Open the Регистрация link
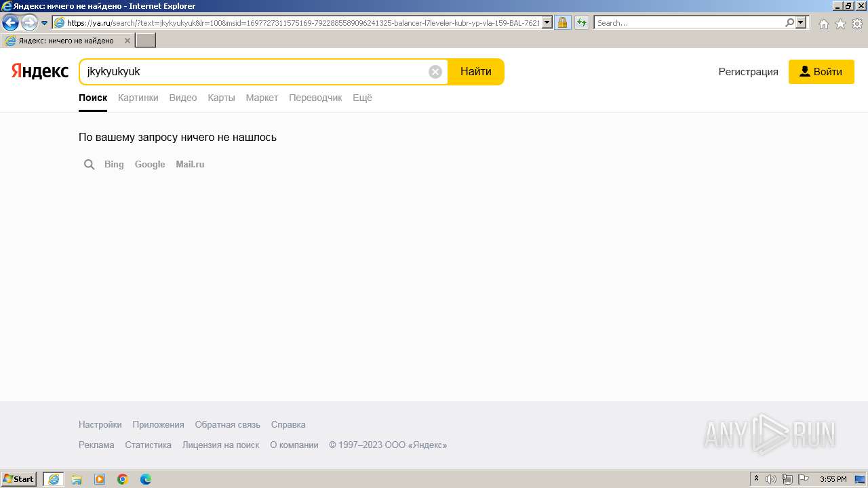The height and width of the screenshot is (488, 868). coord(749,72)
